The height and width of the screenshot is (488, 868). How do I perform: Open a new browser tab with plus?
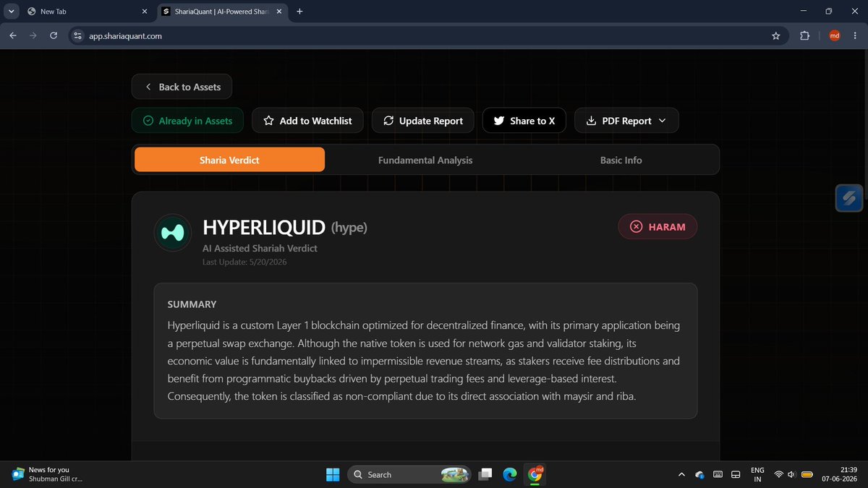coord(299,12)
